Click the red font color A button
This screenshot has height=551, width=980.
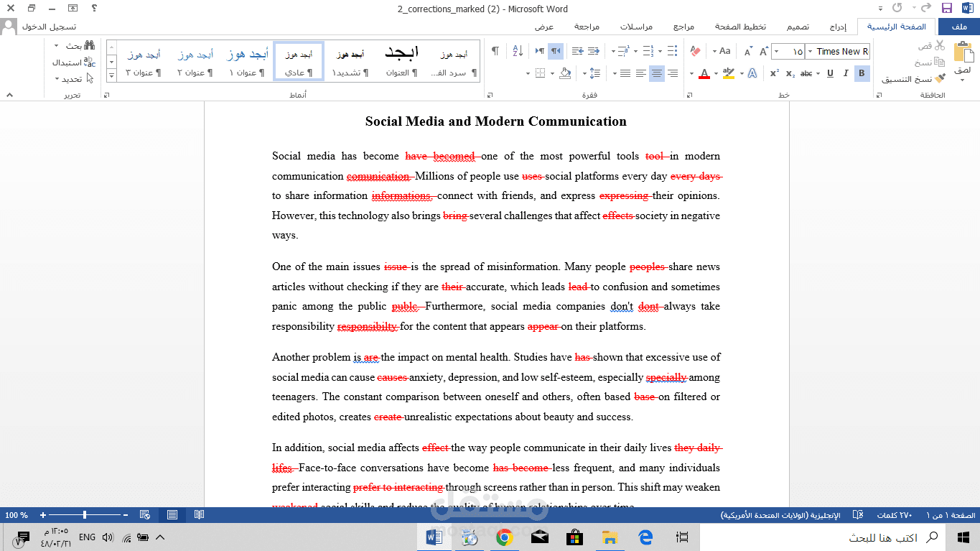tap(704, 73)
